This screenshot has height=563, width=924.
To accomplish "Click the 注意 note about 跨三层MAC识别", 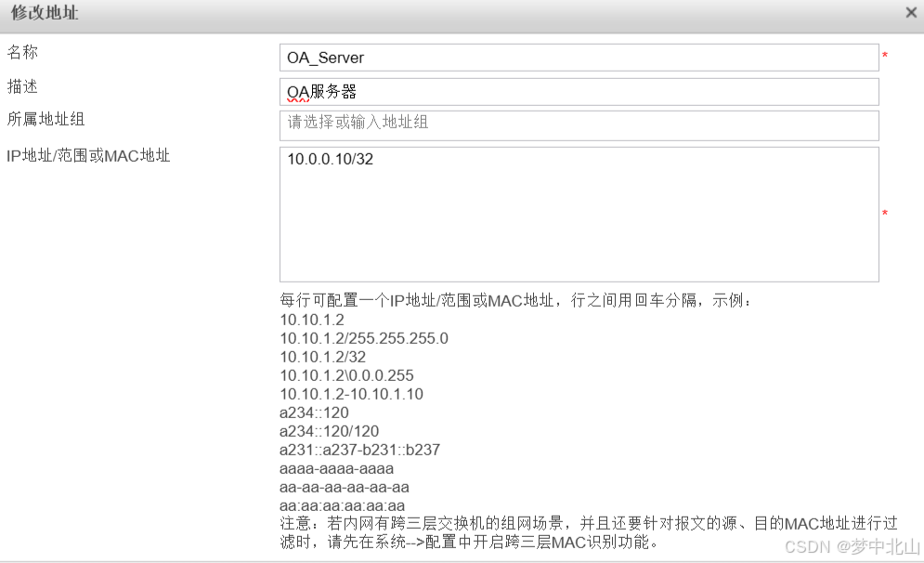I will (589, 532).
